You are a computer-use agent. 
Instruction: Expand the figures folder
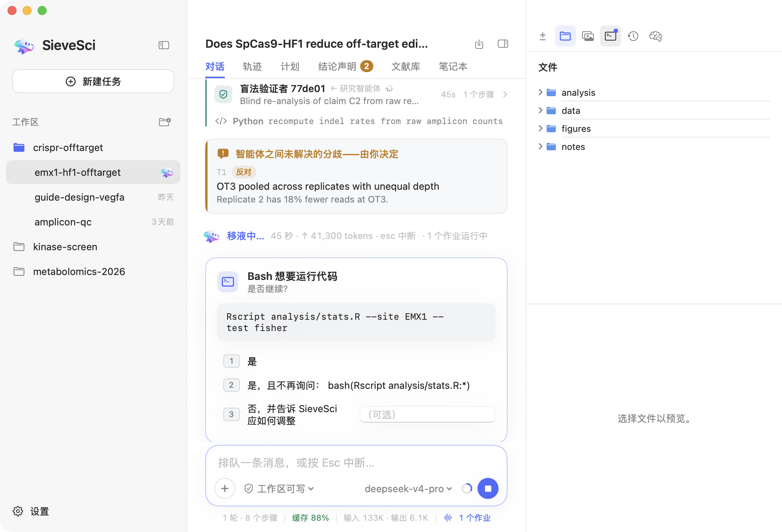(x=541, y=128)
